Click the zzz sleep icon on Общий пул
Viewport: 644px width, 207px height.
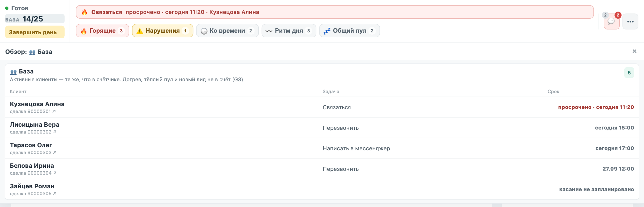(x=327, y=31)
